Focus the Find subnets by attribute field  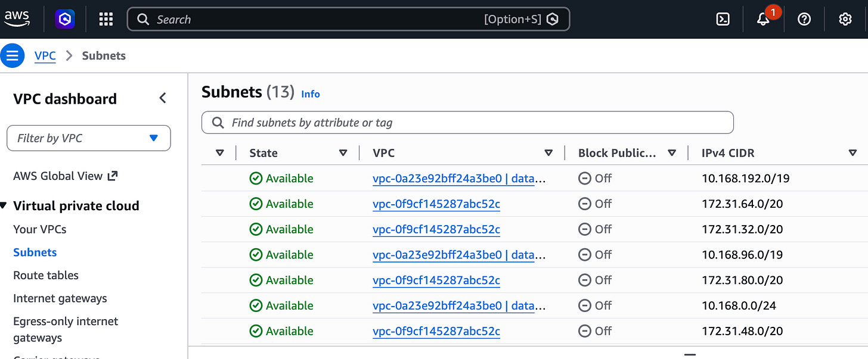(467, 123)
